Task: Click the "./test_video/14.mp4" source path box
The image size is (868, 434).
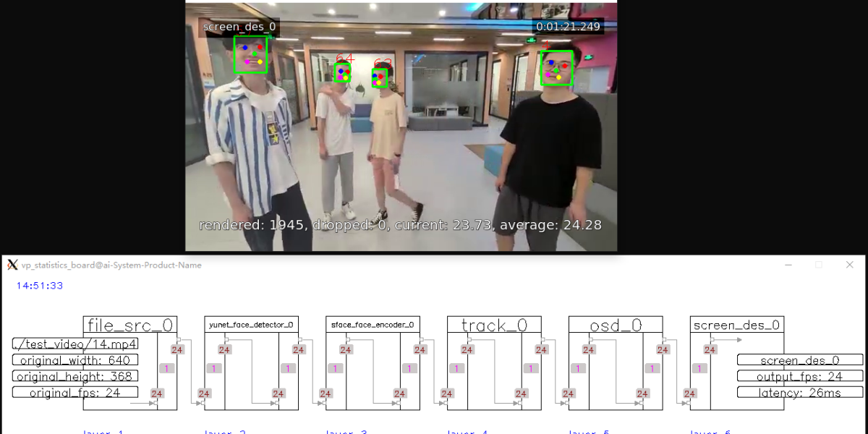Action: [75, 344]
